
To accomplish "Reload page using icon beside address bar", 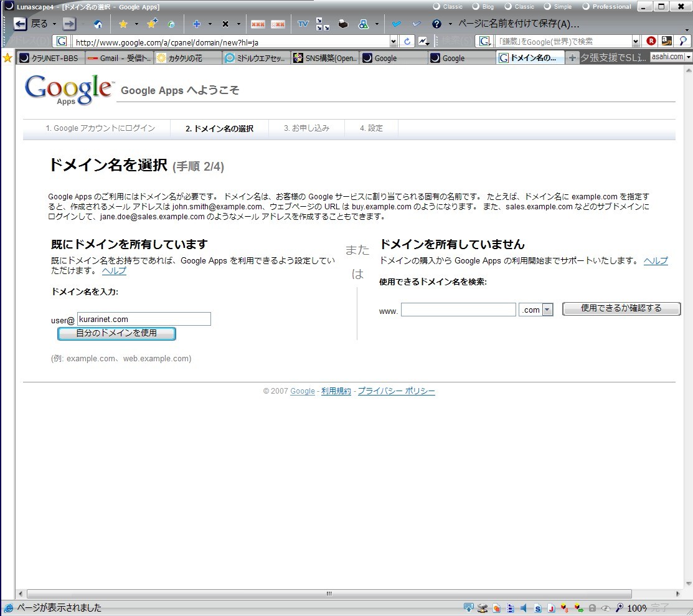I will [x=407, y=42].
